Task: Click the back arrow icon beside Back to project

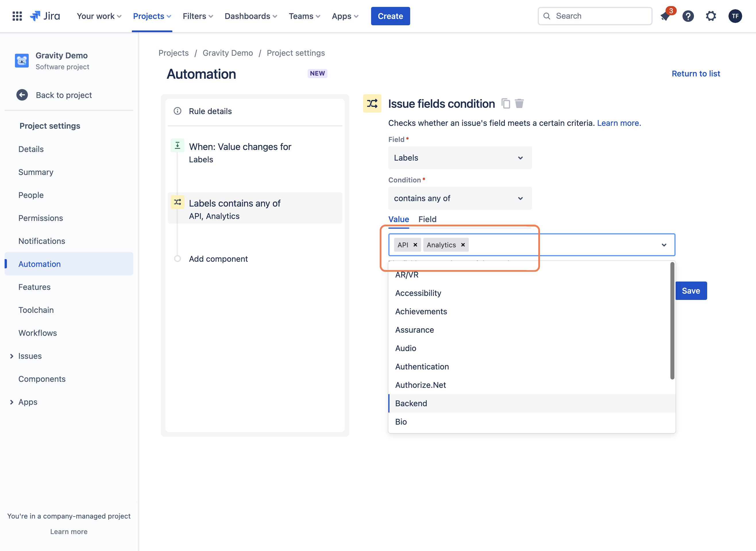Action: (22, 95)
